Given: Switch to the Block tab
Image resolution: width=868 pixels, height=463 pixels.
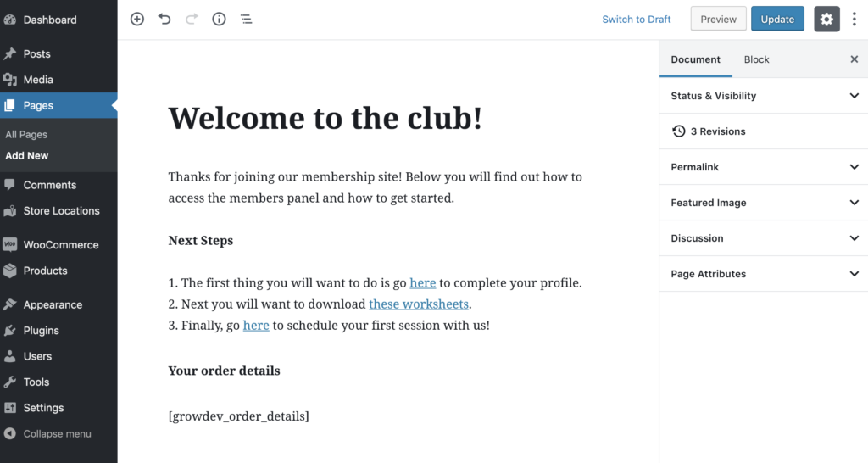Looking at the screenshot, I should pos(756,59).
